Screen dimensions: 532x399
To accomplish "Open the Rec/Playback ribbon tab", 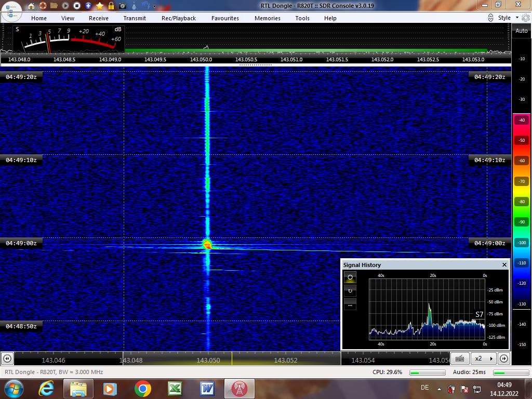I will [x=179, y=18].
